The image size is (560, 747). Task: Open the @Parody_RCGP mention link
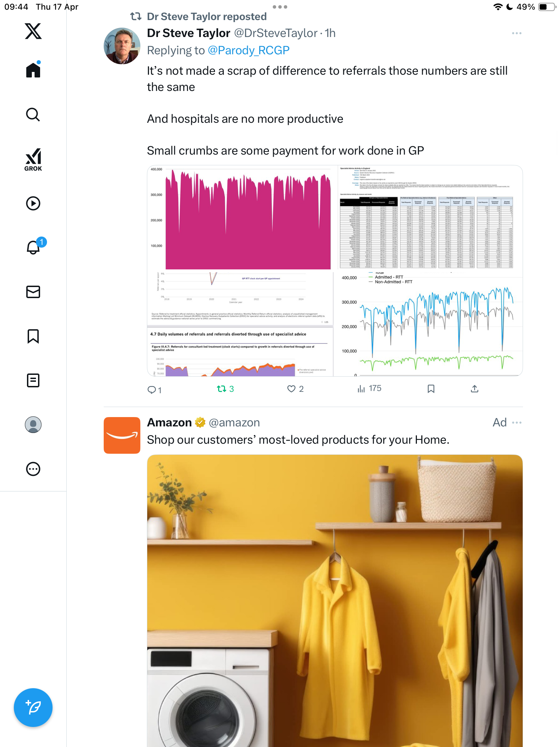(249, 50)
